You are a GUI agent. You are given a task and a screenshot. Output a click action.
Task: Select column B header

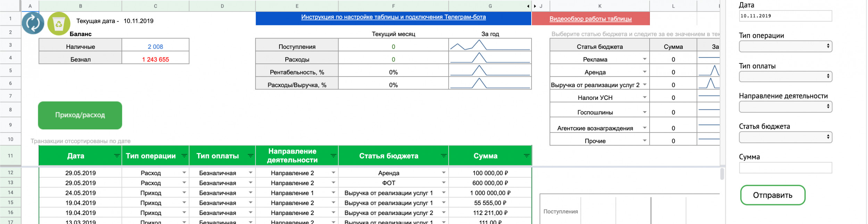click(x=81, y=6)
